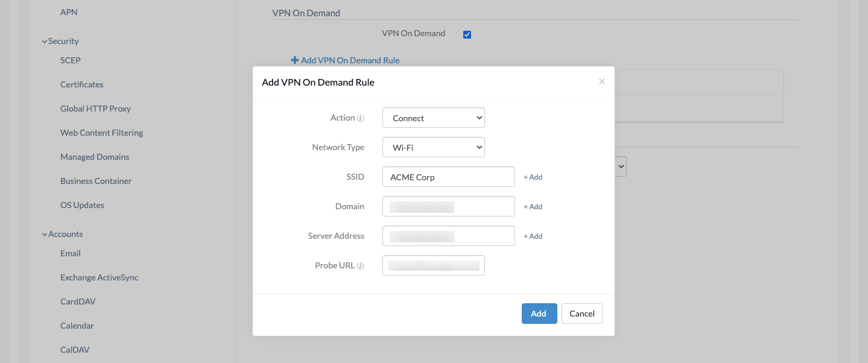Image resolution: width=868 pixels, height=363 pixels.
Task: Click the info icon beside Action
Action: tap(360, 118)
